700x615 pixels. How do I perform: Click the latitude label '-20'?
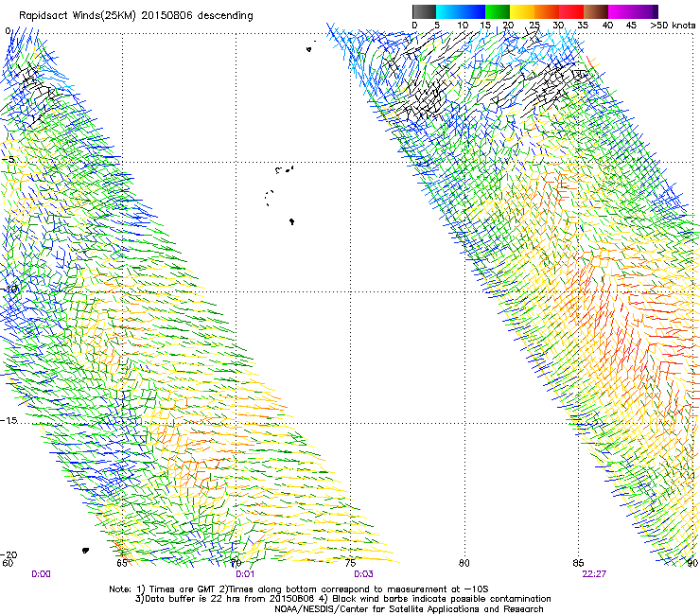(9, 554)
